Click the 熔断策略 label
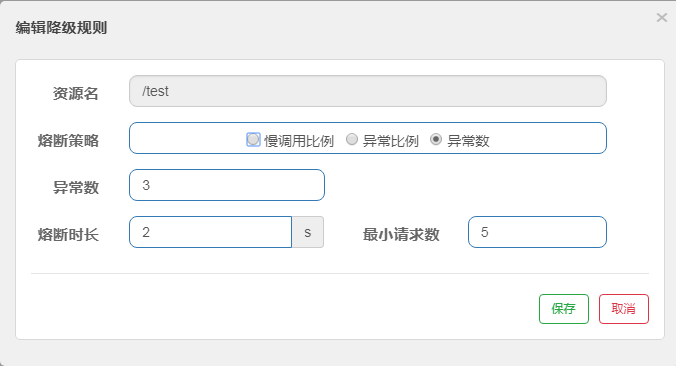This screenshot has height=366, width=676. (x=69, y=141)
